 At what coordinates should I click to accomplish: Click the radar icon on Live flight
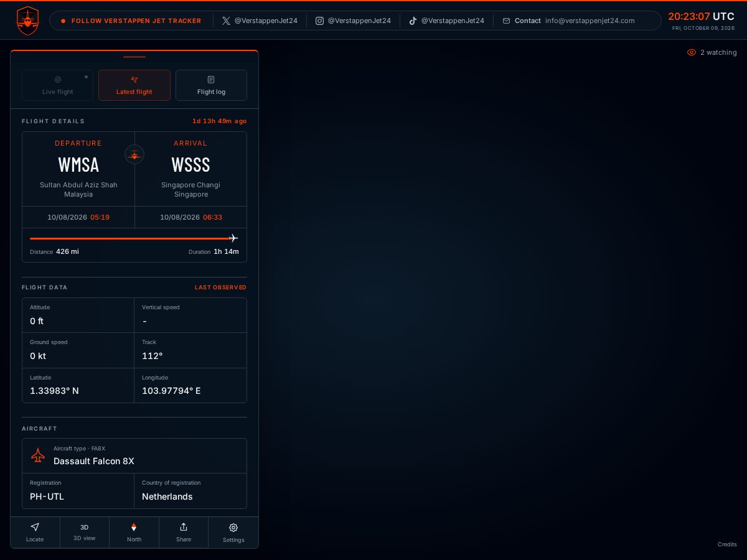58,80
